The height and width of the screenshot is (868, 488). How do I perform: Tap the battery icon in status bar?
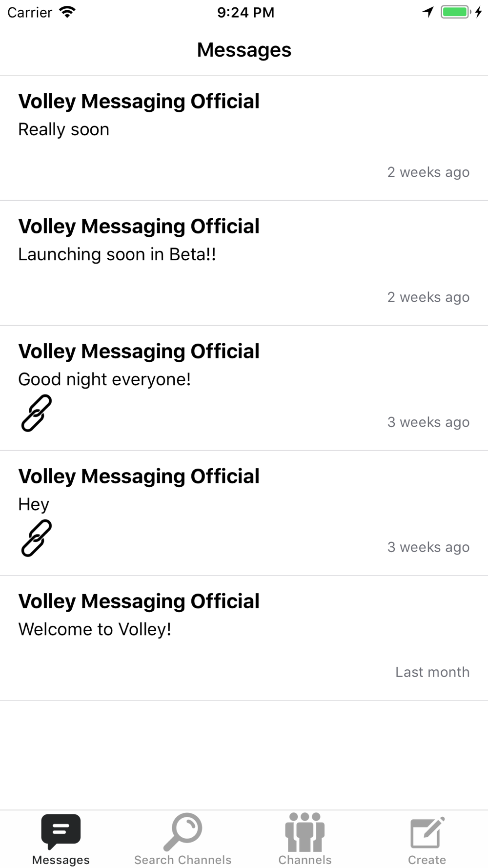(456, 12)
